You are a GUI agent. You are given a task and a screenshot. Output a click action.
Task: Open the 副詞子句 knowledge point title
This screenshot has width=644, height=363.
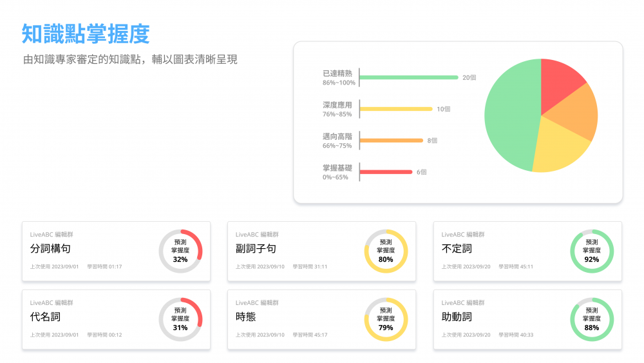click(256, 249)
